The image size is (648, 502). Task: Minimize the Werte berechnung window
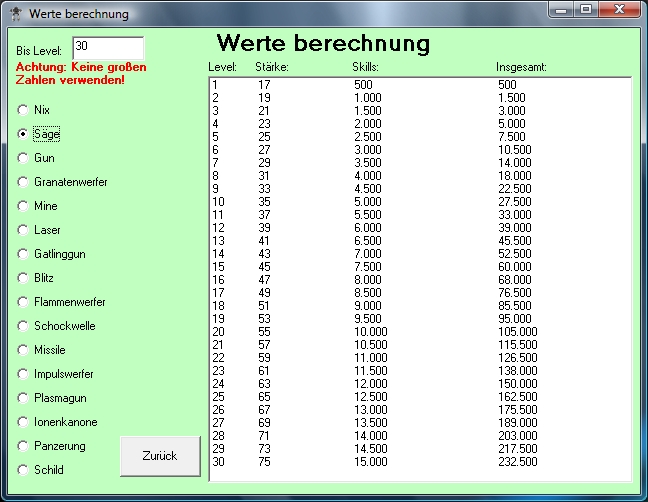561,10
